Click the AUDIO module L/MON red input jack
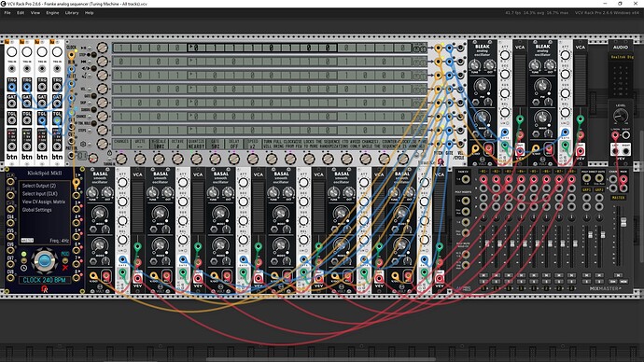 coord(615,135)
